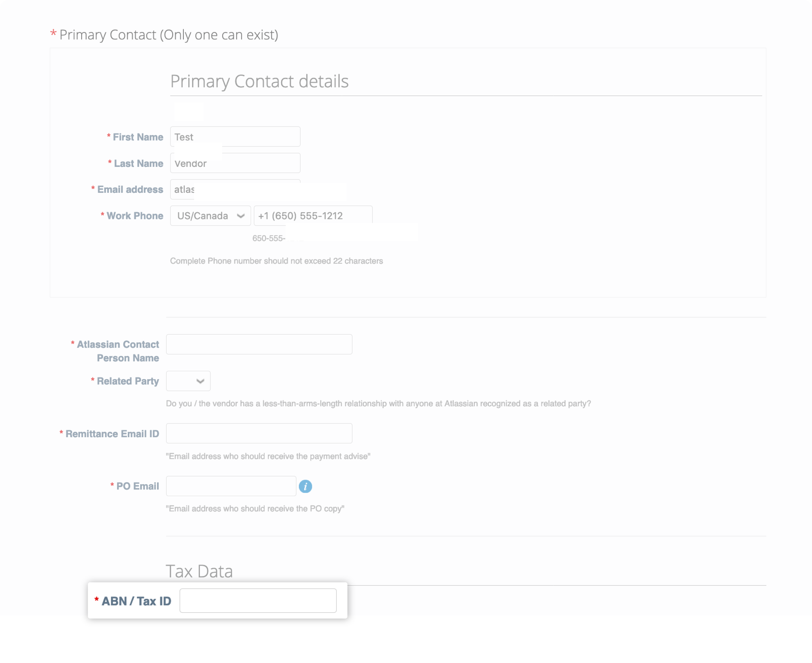Image resolution: width=812 pixels, height=663 pixels.
Task: Click the Tax Data section heading
Action: pyautogui.click(x=199, y=571)
